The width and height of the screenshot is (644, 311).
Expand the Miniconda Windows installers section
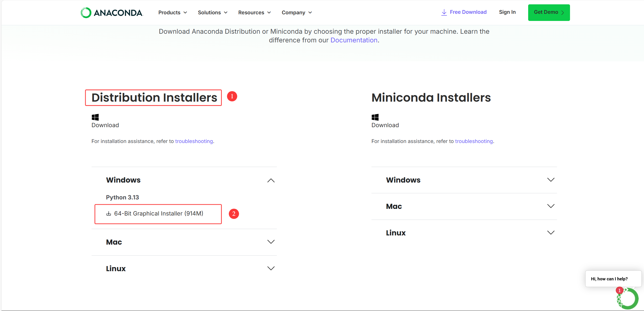pos(551,180)
